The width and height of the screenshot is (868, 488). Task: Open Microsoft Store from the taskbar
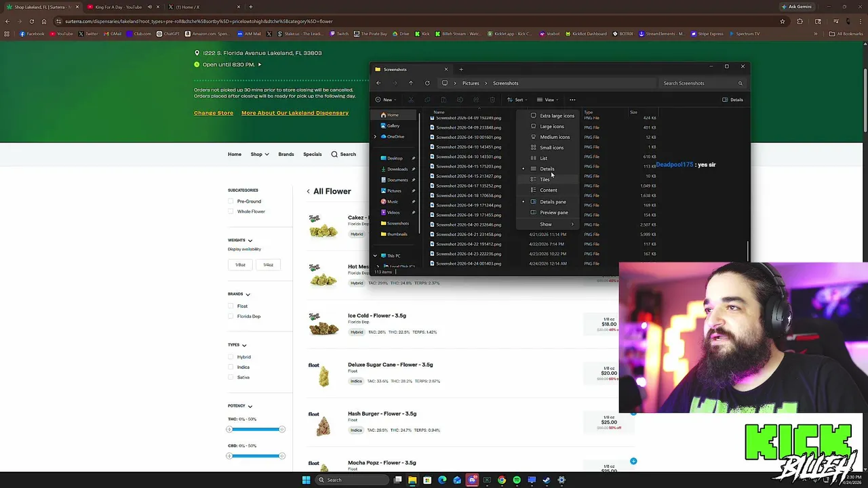[x=427, y=480]
